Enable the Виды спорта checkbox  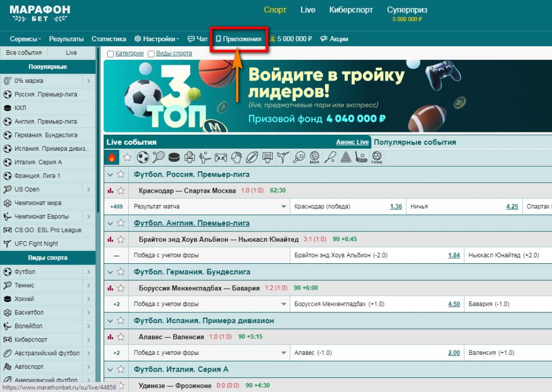click(151, 54)
